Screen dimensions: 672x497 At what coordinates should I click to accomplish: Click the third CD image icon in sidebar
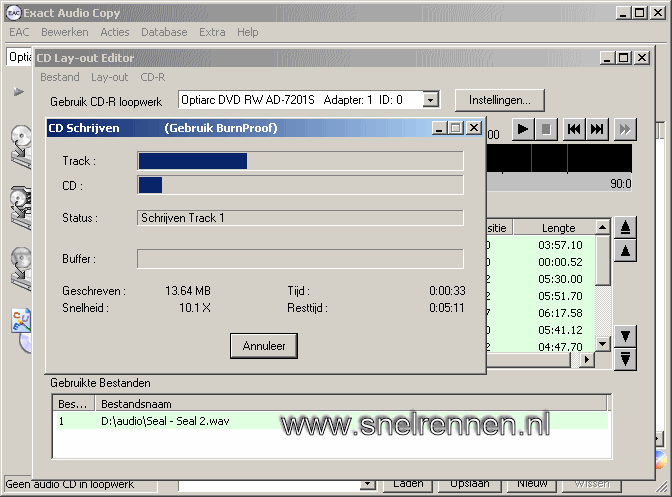(21, 268)
